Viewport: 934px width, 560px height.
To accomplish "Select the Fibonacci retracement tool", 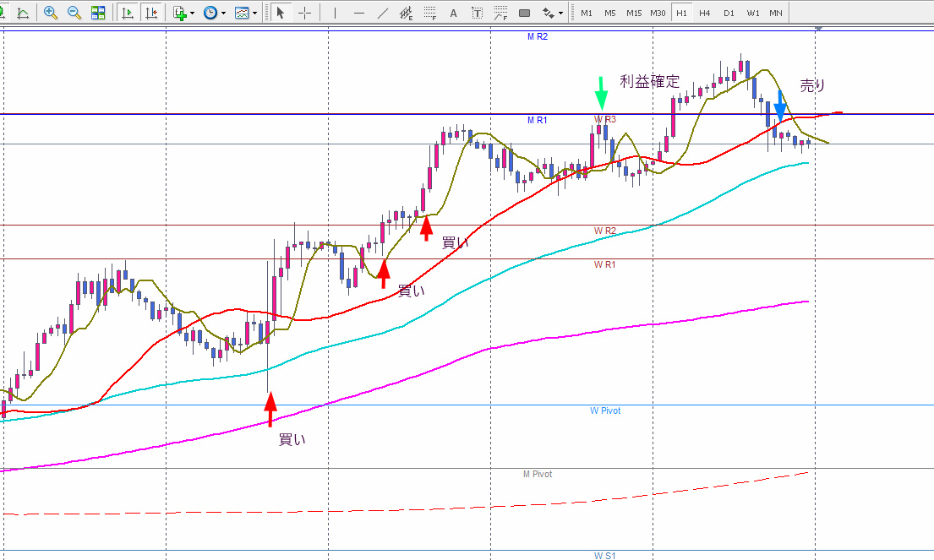I will coord(430,13).
